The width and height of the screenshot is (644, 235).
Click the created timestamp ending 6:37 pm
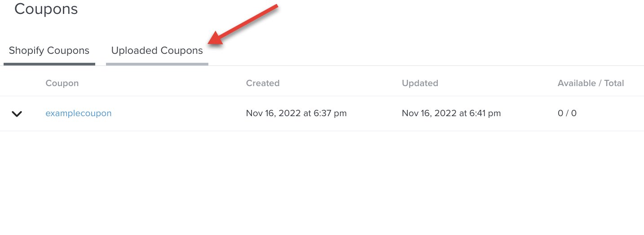point(296,113)
